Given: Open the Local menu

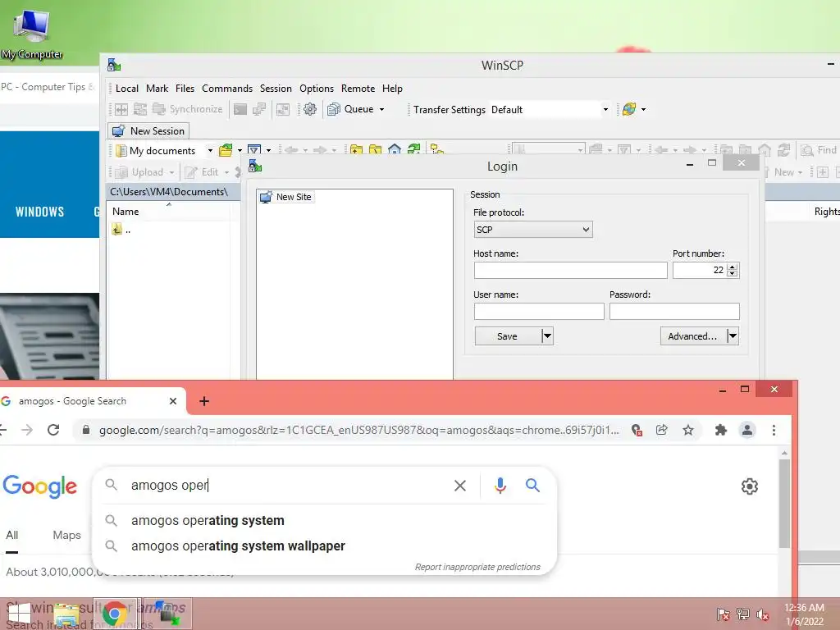Looking at the screenshot, I should [127, 89].
